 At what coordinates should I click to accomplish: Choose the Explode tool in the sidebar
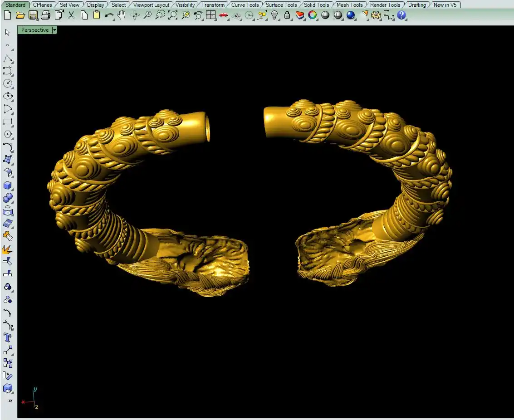[8, 249]
